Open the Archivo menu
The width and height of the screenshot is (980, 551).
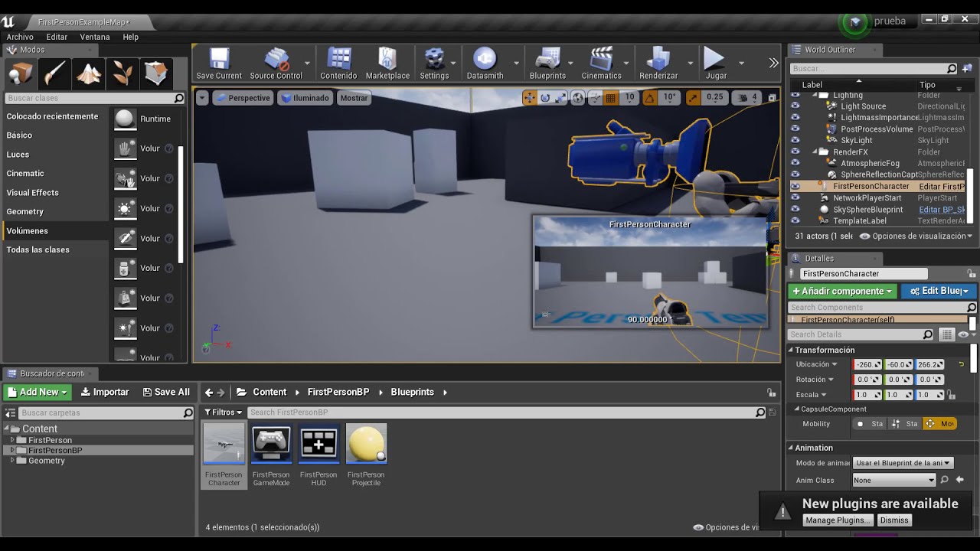(20, 37)
